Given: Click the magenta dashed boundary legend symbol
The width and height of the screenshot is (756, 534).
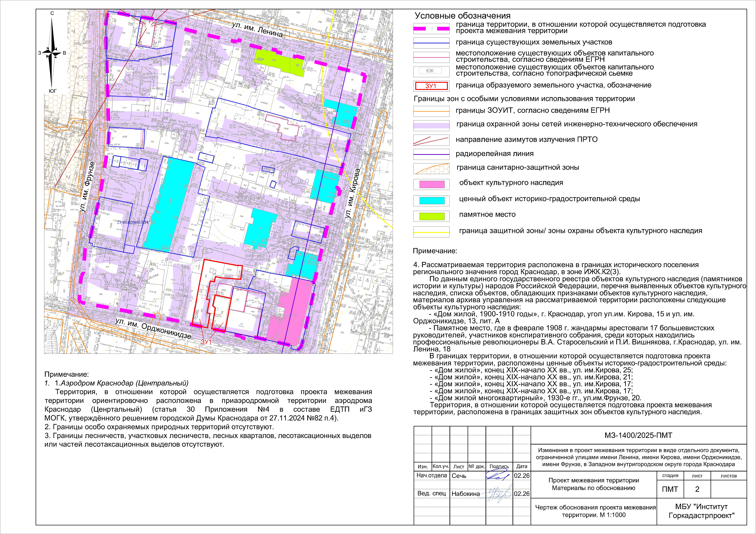Looking at the screenshot, I should tap(431, 29).
